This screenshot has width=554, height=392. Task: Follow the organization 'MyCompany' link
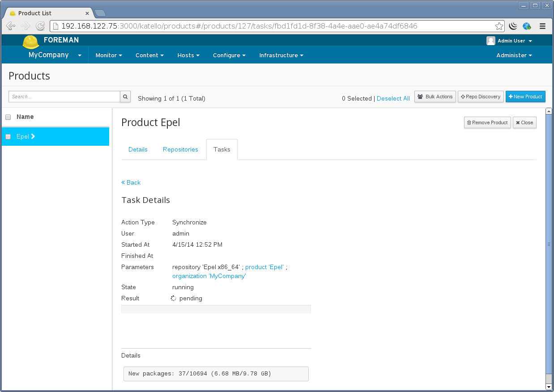(209, 276)
